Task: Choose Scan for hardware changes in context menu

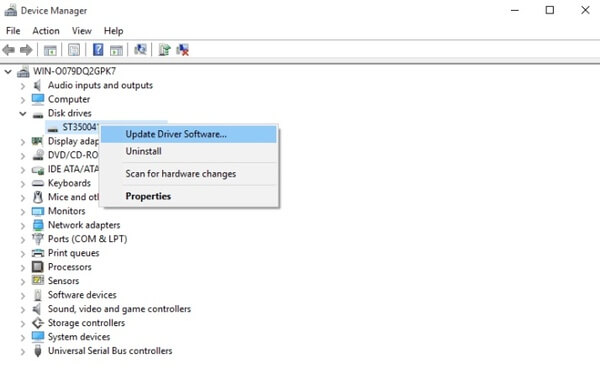Action: 189,174
